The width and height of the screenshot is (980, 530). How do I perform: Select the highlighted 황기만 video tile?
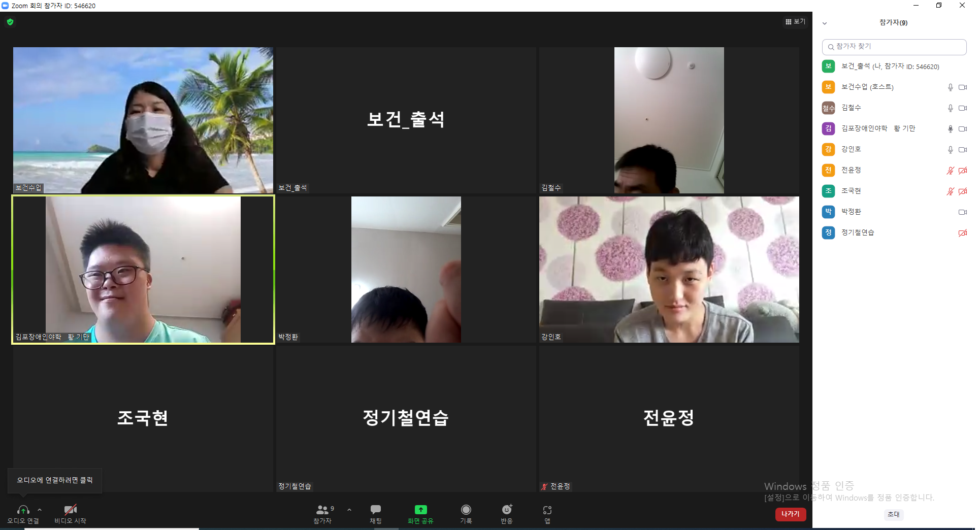pyautogui.click(x=143, y=270)
